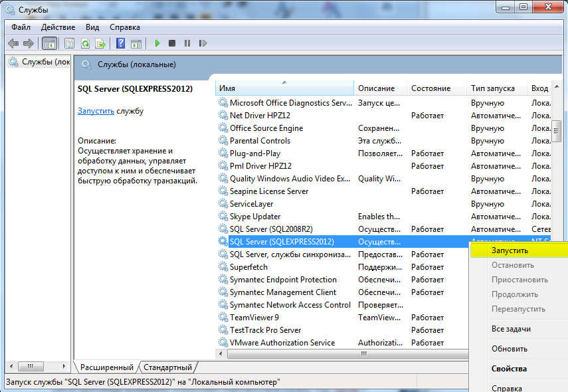
Task: Sort by the Имя column header
Action: [285, 88]
